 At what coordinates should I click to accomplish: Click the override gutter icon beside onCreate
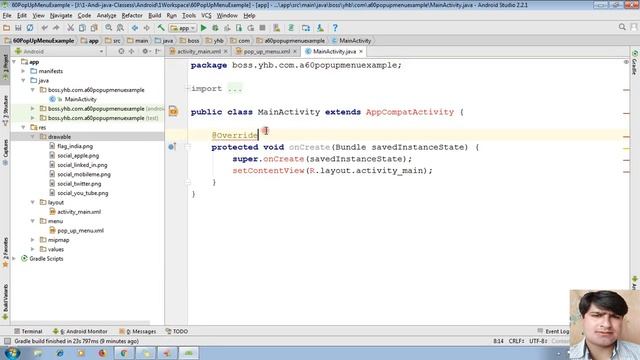point(172,147)
